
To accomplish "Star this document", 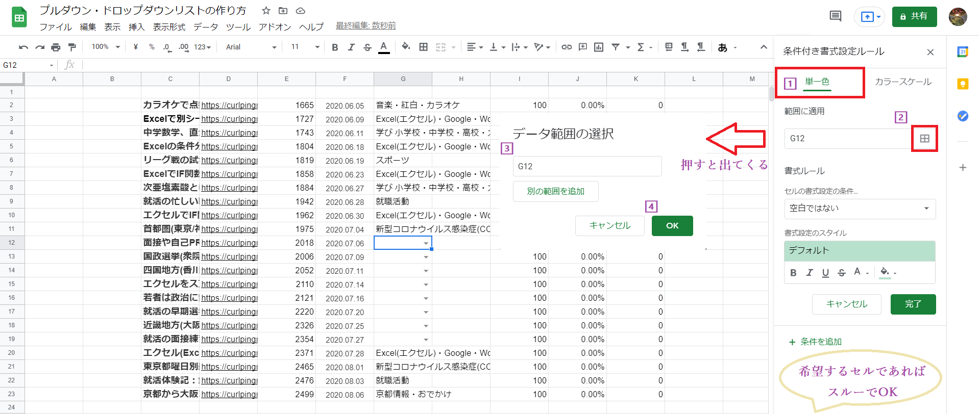I will click(266, 10).
